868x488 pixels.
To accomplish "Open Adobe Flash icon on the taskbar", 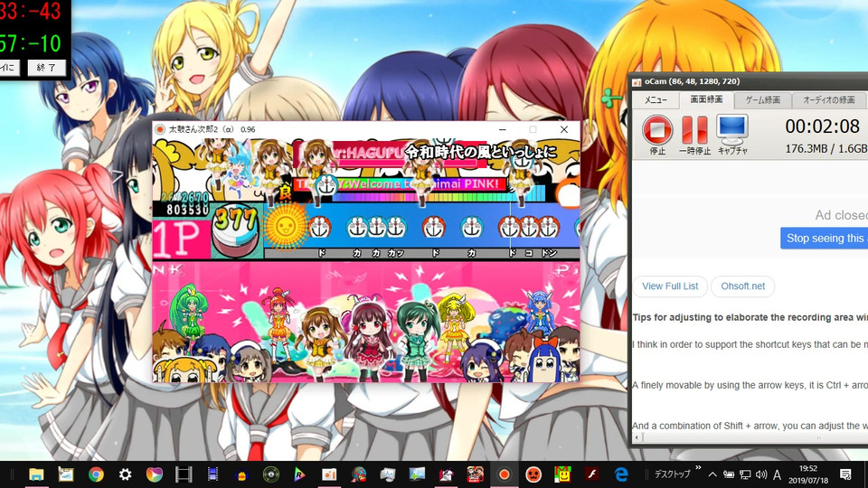I will (591, 474).
